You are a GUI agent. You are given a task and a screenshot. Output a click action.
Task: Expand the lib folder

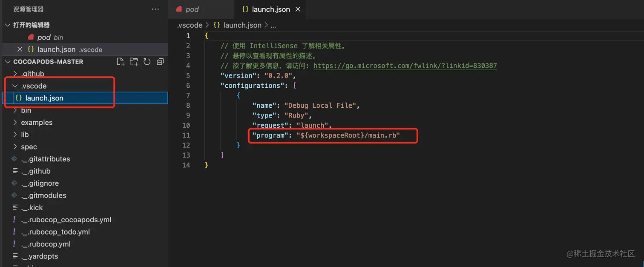coord(15,135)
